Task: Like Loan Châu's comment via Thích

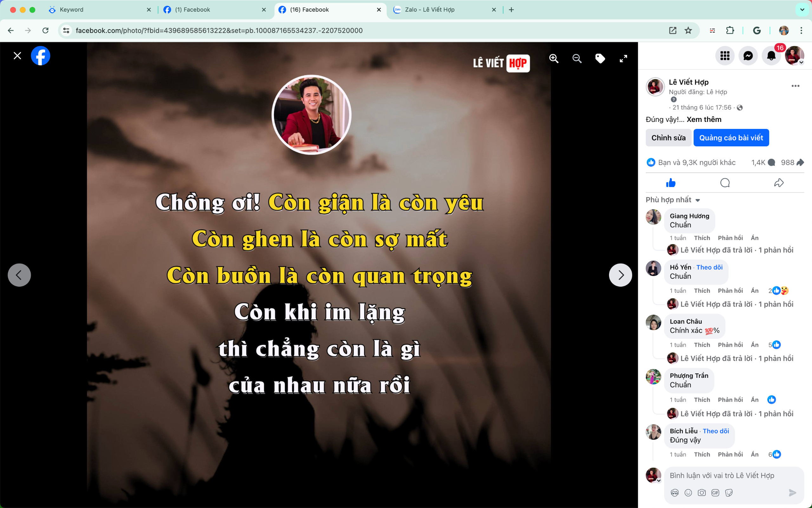Action: (x=702, y=345)
